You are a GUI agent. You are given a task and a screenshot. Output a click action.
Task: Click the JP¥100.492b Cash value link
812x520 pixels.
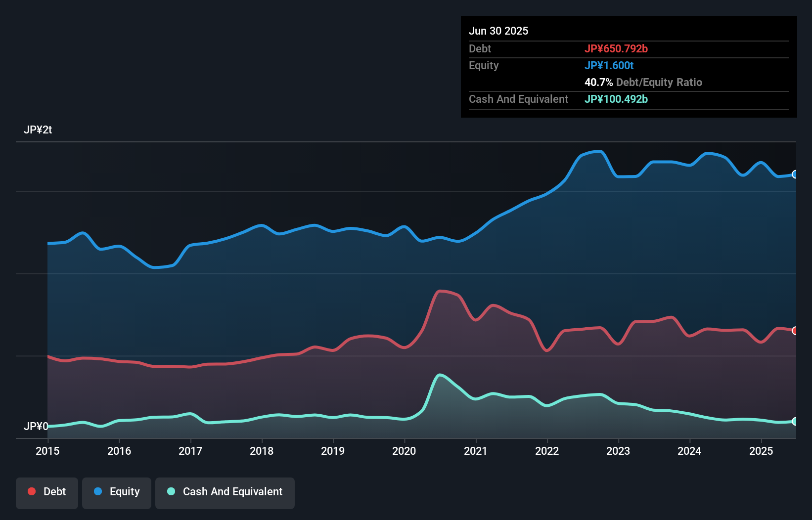616,99
